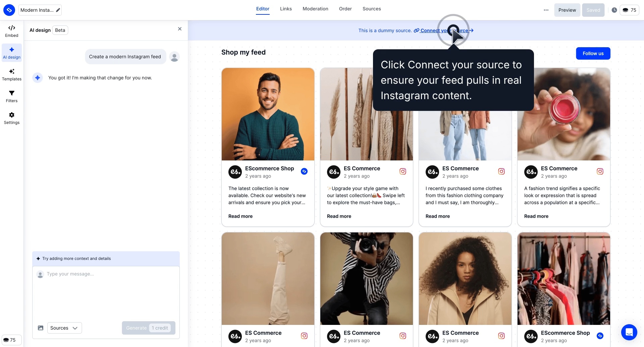Image resolution: width=644 pixels, height=347 pixels.
Task: Click Instagram icon on curly hair woman post
Action: [501, 336]
